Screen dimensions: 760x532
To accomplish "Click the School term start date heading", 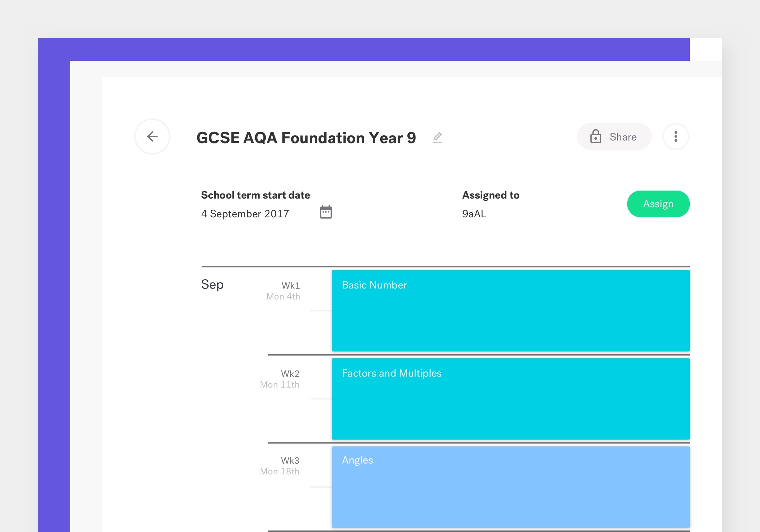I will 256,195.
